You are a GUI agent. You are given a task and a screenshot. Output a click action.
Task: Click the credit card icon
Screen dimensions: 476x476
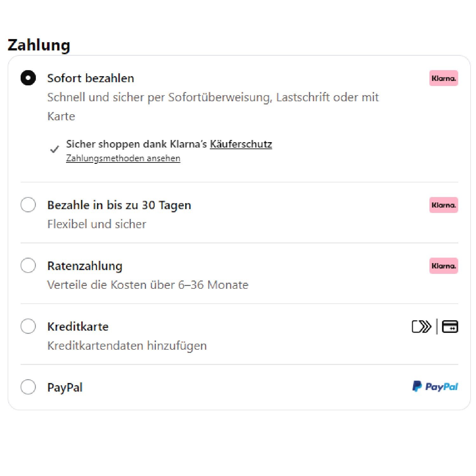450,327
